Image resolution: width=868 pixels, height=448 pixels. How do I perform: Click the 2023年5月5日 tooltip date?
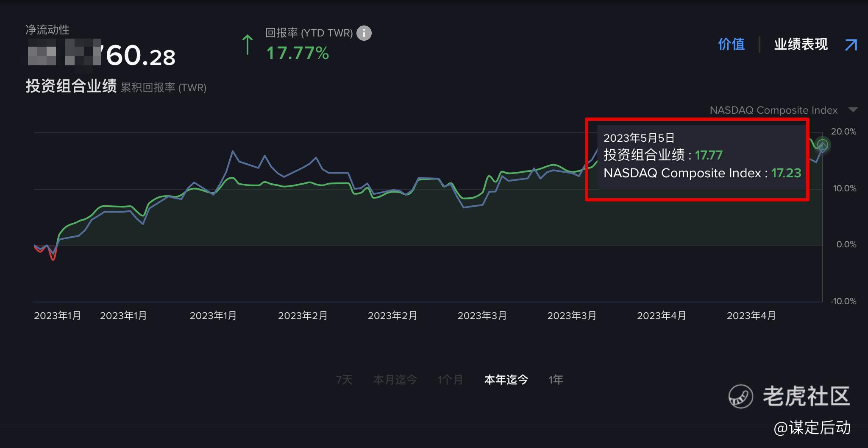click(x=639, y=138)
